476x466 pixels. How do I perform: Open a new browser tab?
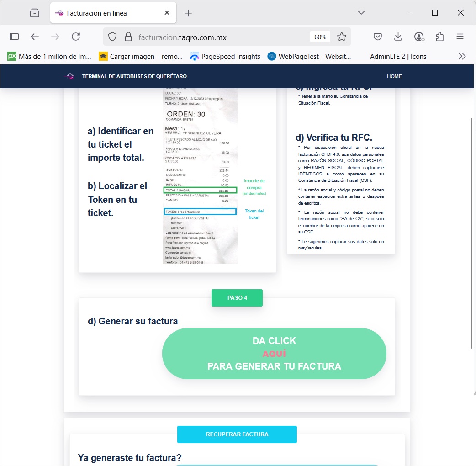click(x=188, y=13)
